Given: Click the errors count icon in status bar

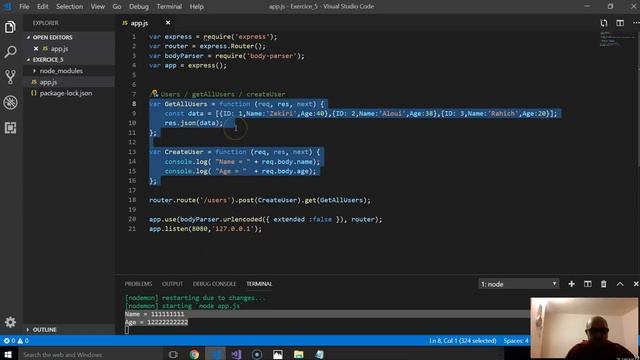Looking at the screenshot, I should (x=9, y=340).
